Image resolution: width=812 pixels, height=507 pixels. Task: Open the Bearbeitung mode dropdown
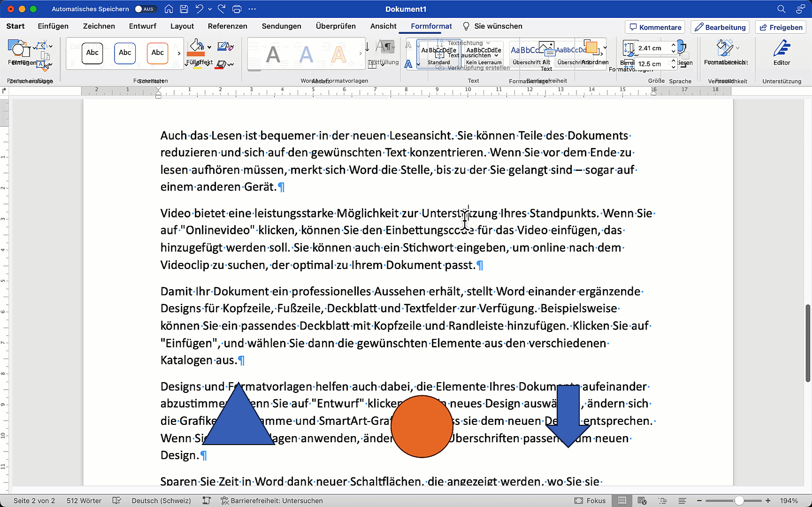tap(720, 27)
